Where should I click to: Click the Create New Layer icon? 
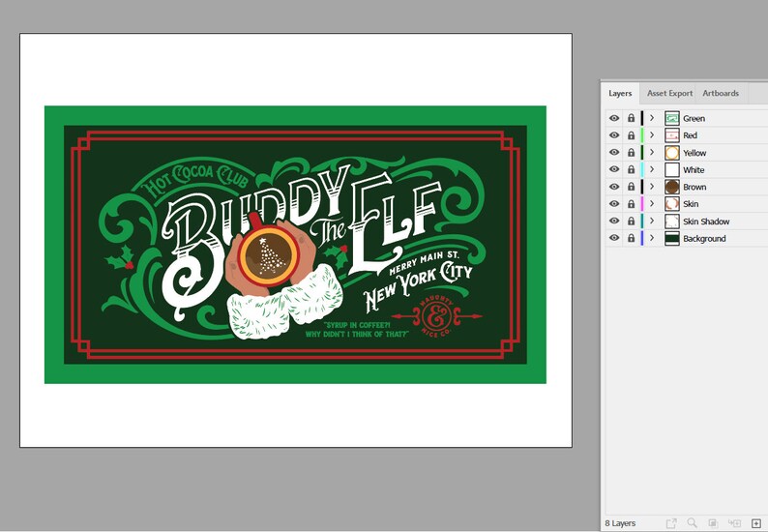756,523
